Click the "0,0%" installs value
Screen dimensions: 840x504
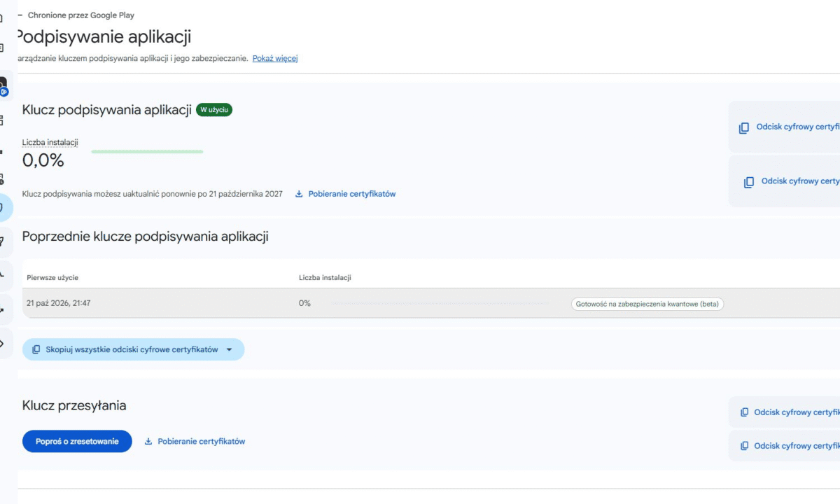(43, 160)
